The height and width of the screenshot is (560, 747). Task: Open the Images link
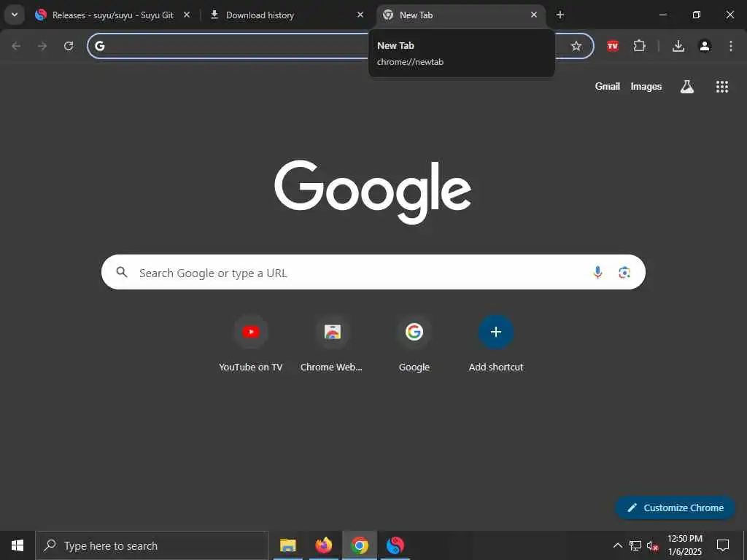click(x=646, y=86)
